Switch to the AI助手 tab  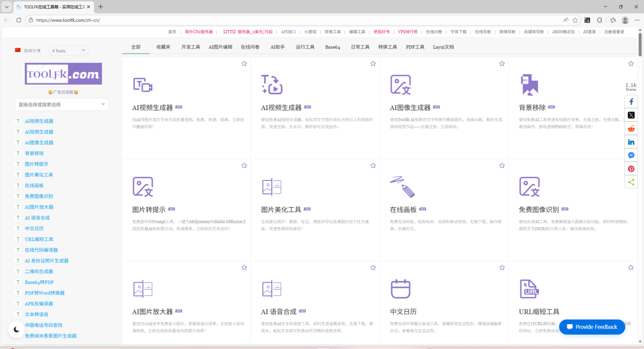click(x=277, y=47)
